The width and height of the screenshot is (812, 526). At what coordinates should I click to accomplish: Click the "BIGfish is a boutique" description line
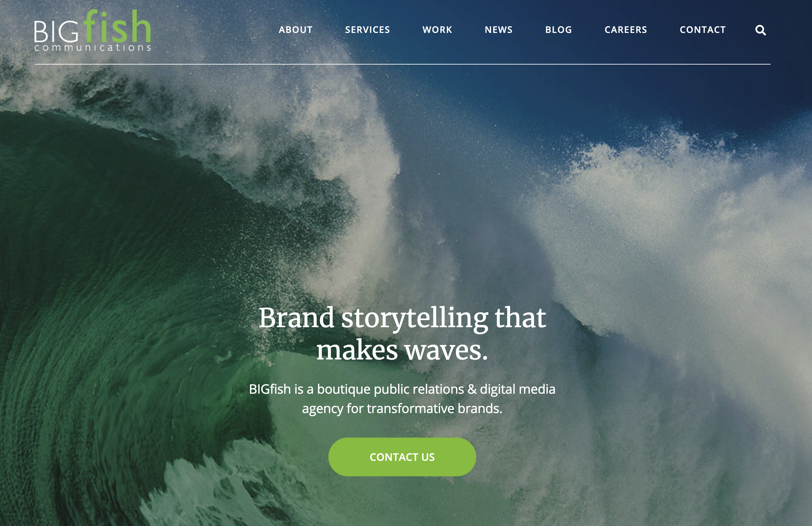(x=402, y=389)
